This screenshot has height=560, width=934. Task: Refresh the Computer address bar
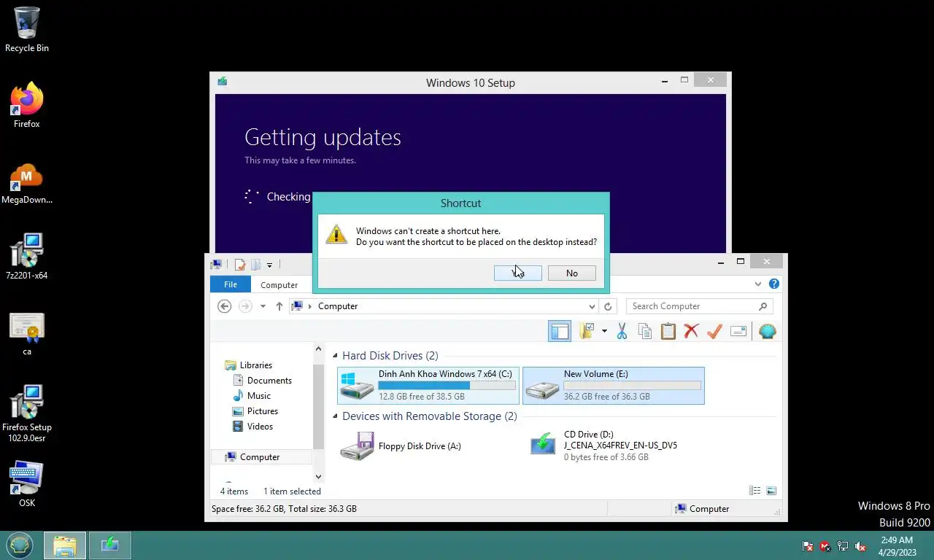[608, 306]
